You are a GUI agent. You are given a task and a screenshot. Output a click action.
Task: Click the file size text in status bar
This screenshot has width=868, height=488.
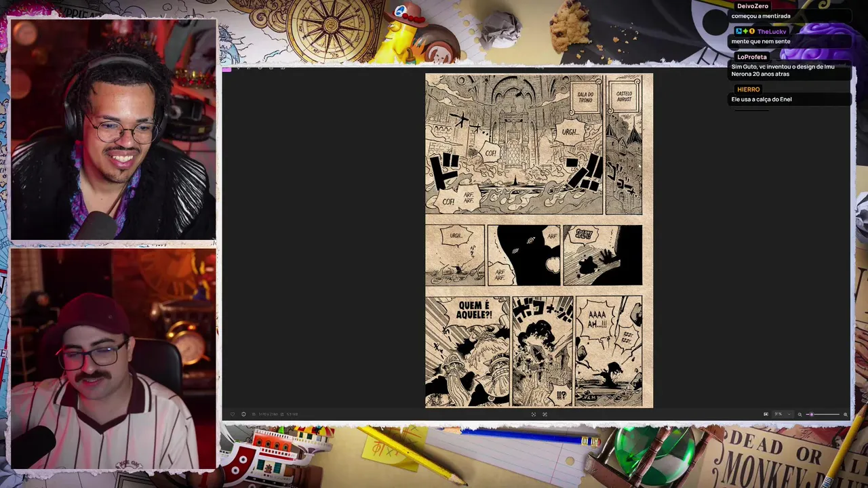292,414
